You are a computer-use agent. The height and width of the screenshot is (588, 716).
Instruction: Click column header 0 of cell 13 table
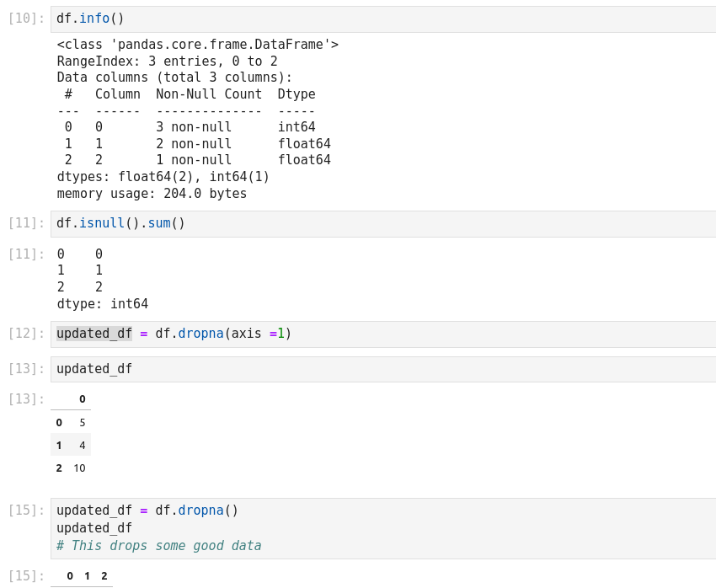point(82,399)
